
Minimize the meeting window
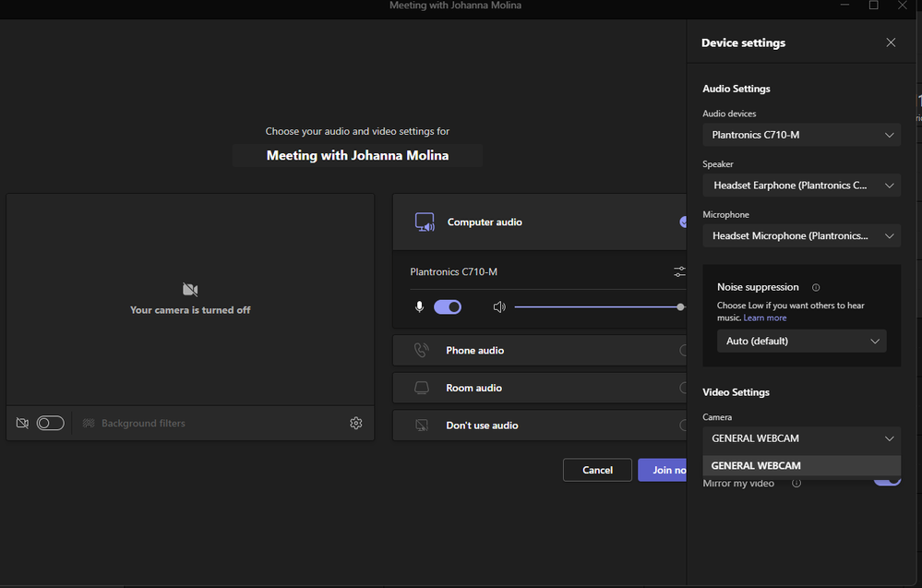(845, 6)
